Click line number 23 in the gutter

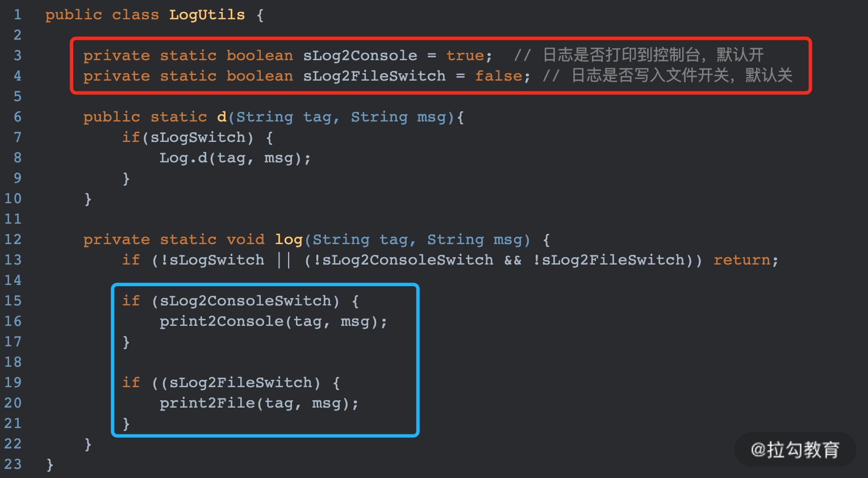13,464
